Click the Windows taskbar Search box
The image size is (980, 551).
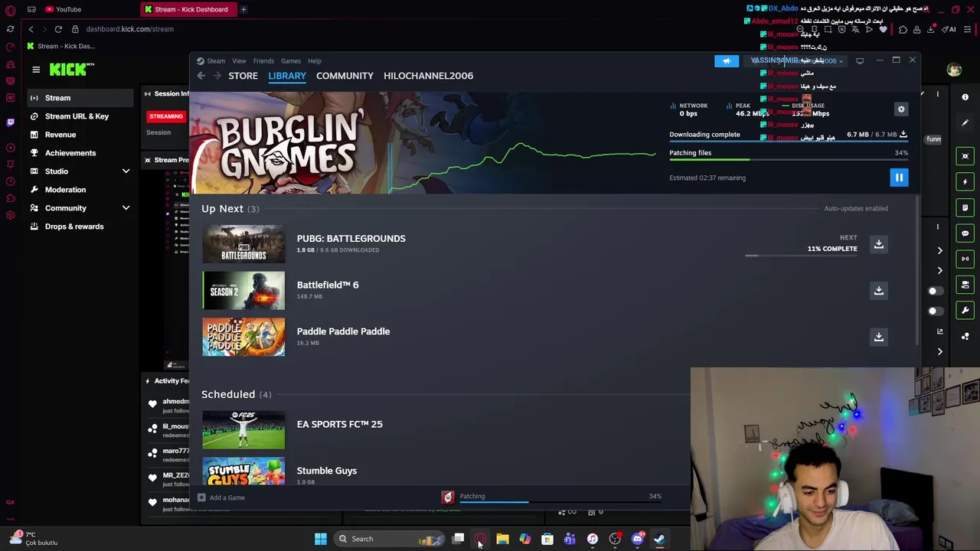(389, 539)
